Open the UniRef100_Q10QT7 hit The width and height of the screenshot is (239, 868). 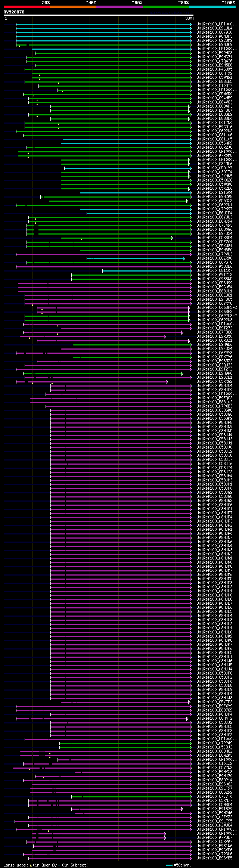(214, 86)
